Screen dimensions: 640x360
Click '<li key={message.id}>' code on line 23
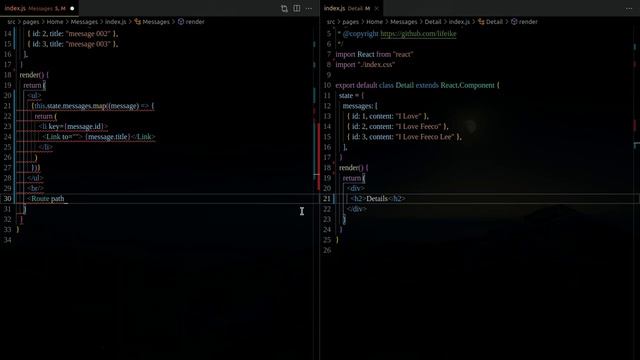73,127
